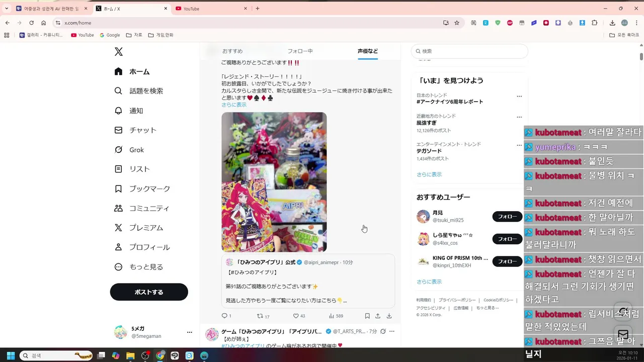The image size is (644, 362).
Task: Click the page vertical scrollbar
Action: coord(641,56)
